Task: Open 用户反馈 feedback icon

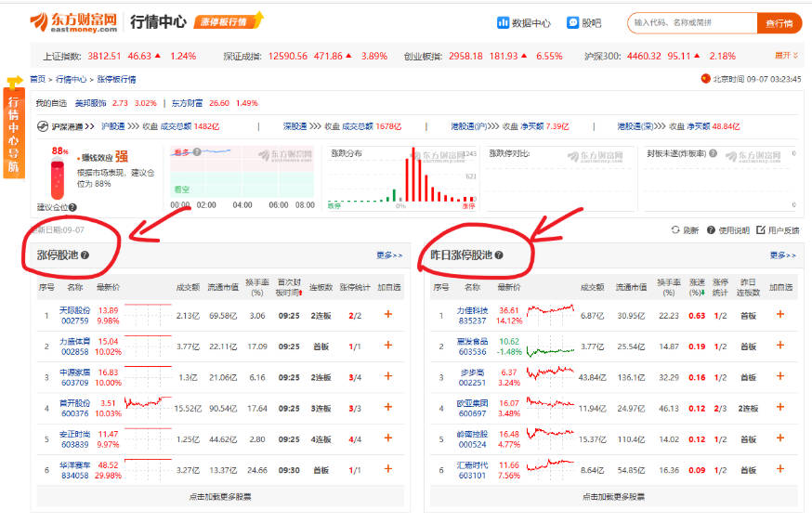Action: pos(761,230)
